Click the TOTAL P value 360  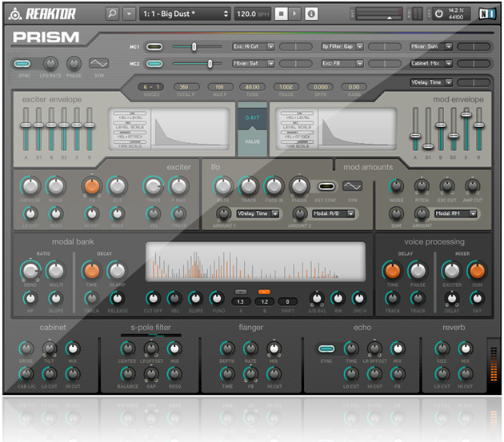point(186,87)
